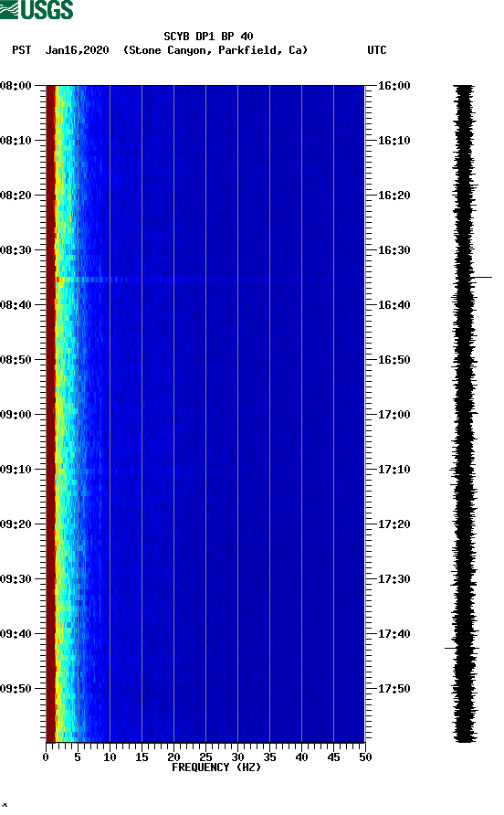
Task: Click the 40 Hz frequency axis label
Action: pos(302,757)
